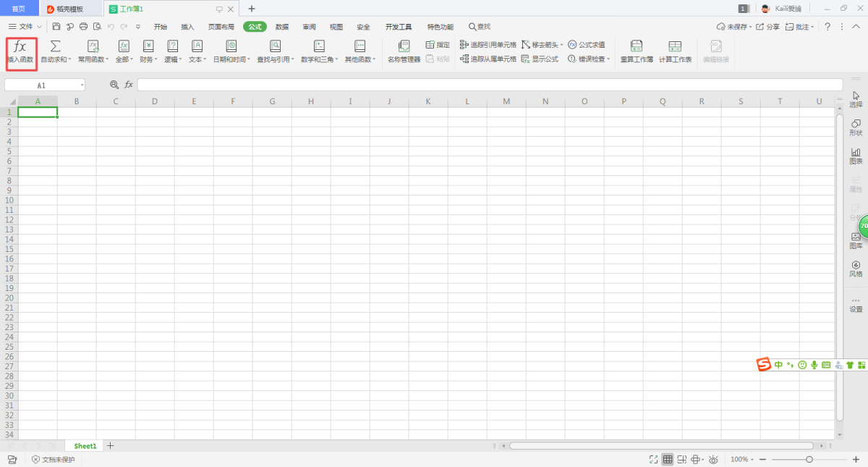Open the Chart (图表) sidebar panel
868x467 pixels.
click(856, 156)
